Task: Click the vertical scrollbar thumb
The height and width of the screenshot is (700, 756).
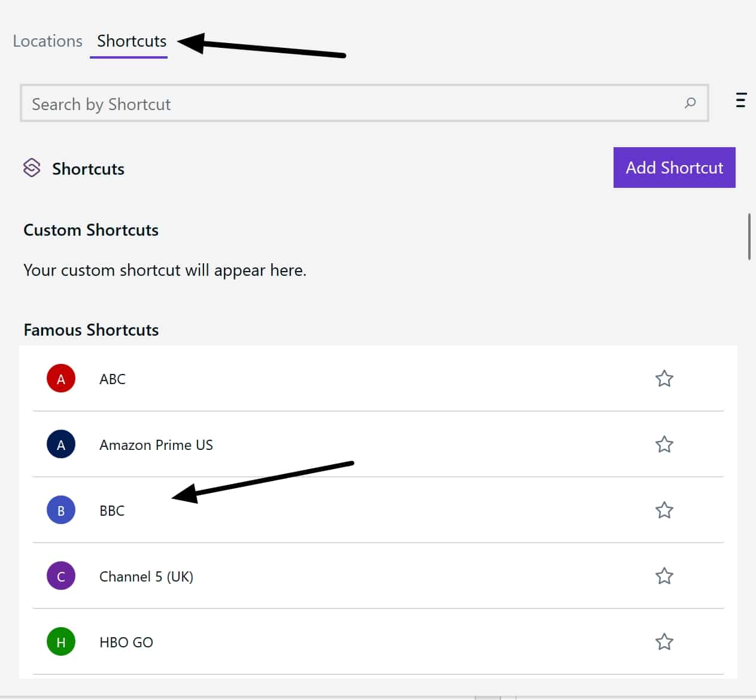Action: tap(749, 236)
